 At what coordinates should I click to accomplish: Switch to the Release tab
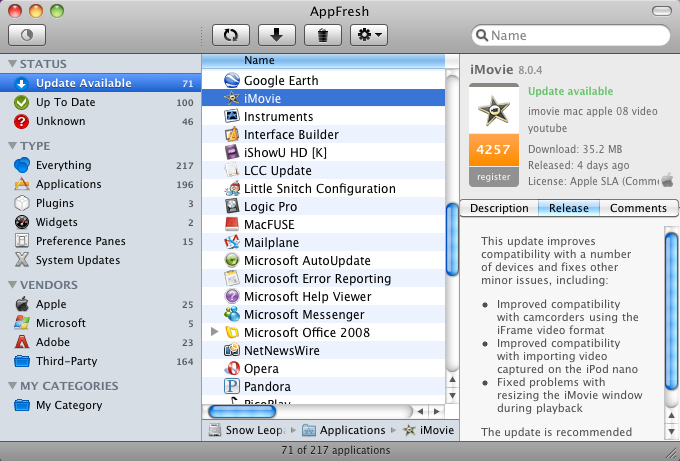click(569, 208)
